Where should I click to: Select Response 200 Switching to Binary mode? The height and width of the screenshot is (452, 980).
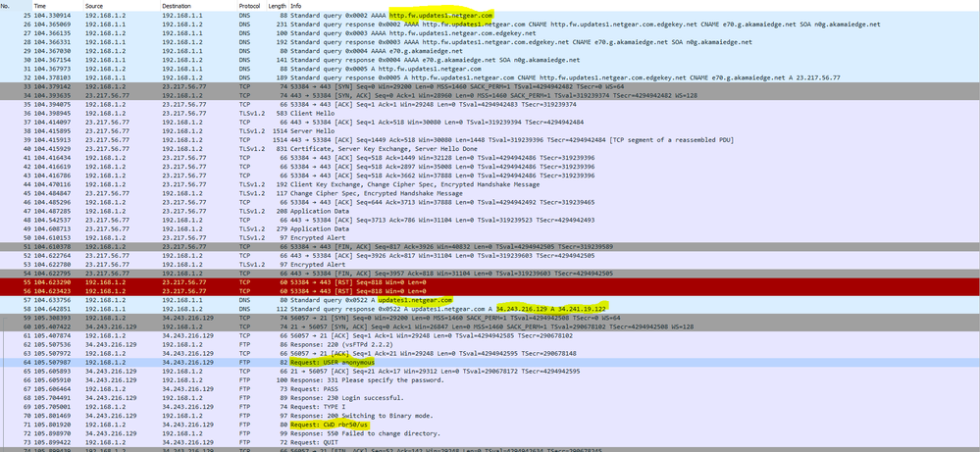[490, 415]
